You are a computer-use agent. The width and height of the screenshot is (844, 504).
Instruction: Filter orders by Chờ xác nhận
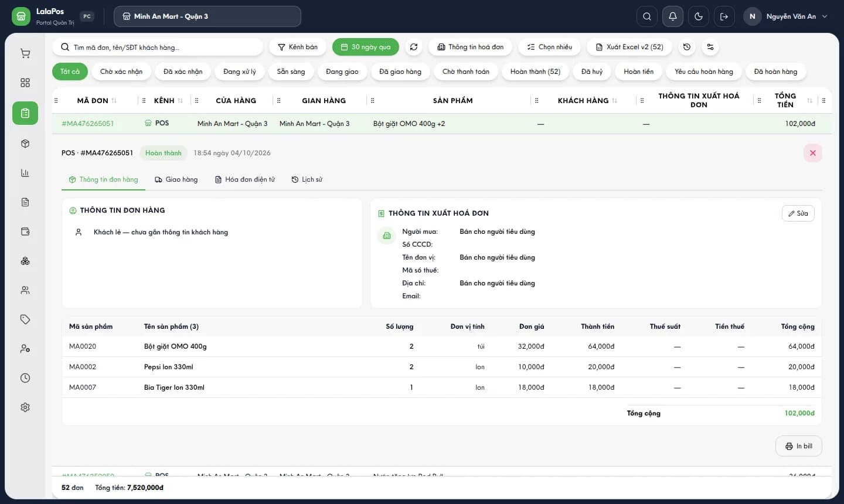121,71
